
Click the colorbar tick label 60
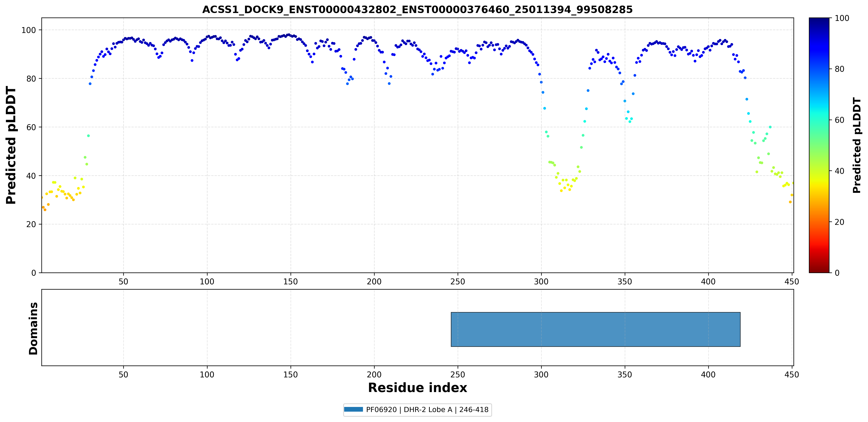pos(839,120)
